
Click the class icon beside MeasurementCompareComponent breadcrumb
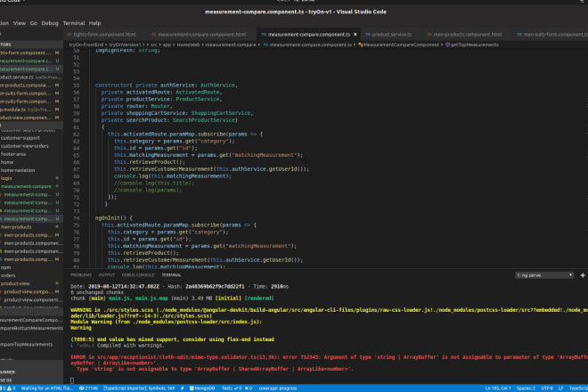click(361, 45)
